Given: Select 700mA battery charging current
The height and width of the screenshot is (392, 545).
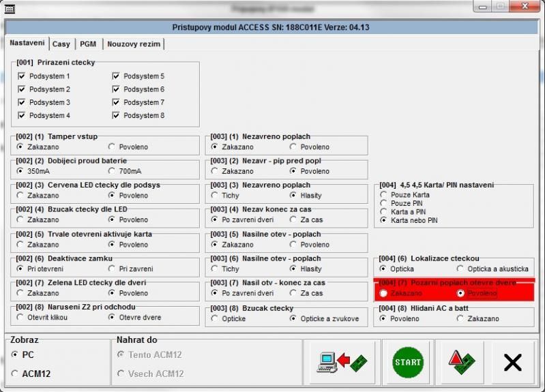Looking at the screenshot, I should [x=113, y=171].
